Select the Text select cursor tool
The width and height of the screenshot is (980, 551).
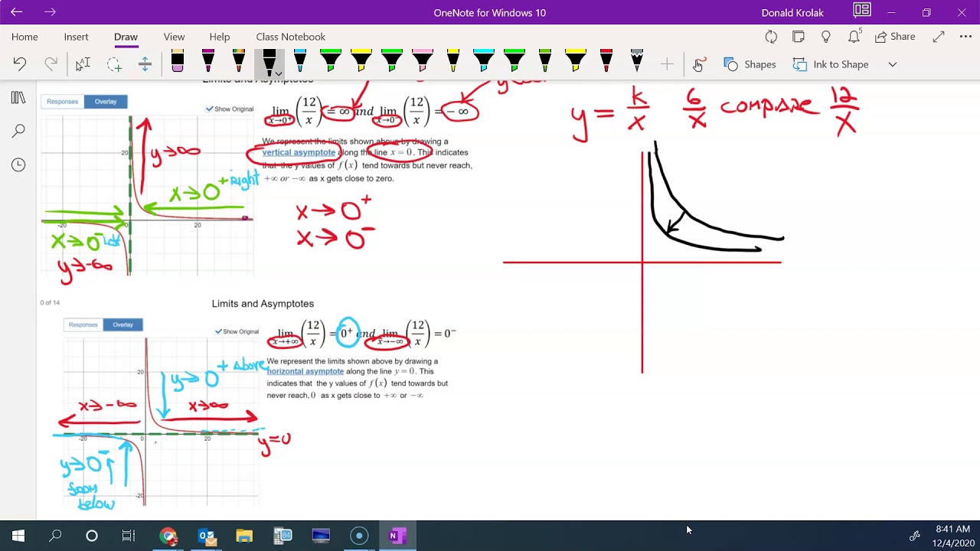click(83, 64)
